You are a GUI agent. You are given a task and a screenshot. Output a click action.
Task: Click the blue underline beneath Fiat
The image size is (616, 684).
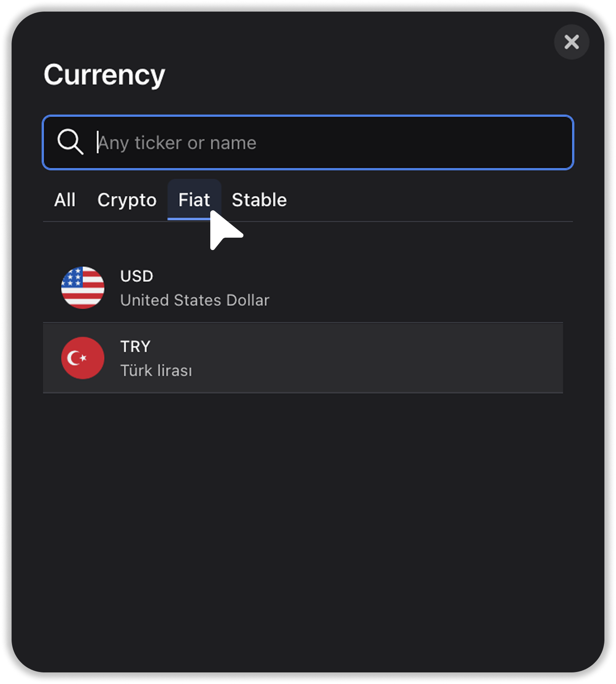click(189, 219)
